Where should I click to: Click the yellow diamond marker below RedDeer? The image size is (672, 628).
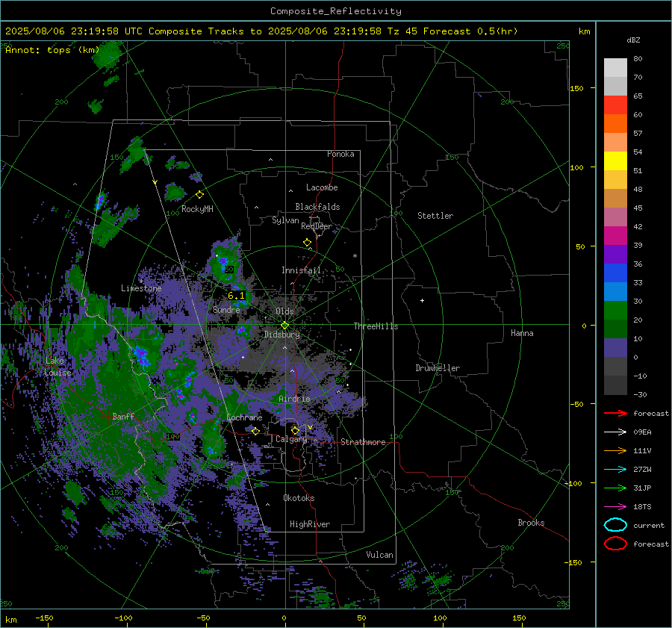pyautogui.click(x=307, y=243)
